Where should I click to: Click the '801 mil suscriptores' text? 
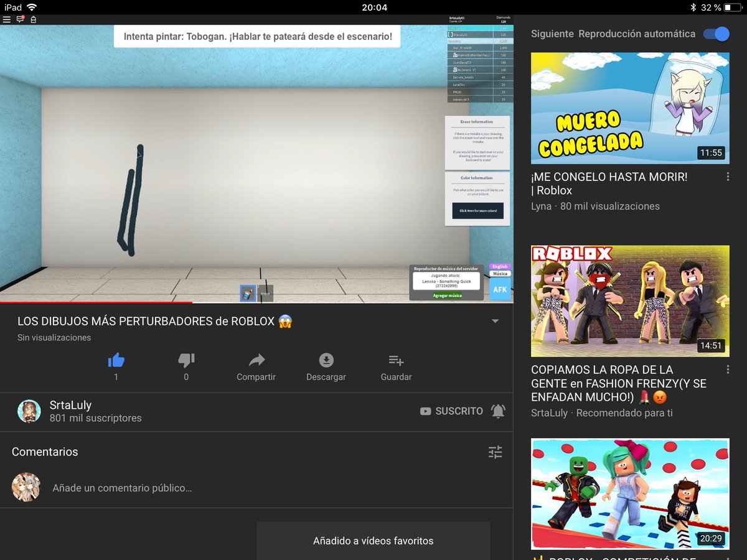(x=96, y=418)
